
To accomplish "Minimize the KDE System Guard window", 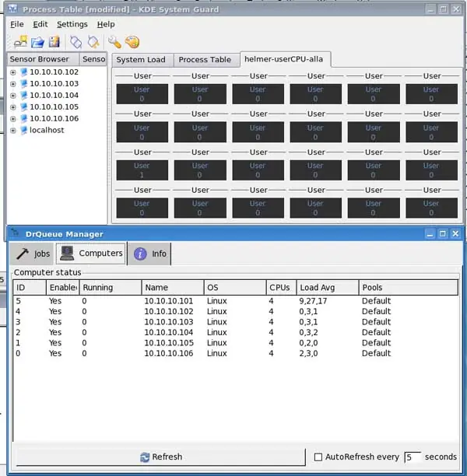I will 430,9.
